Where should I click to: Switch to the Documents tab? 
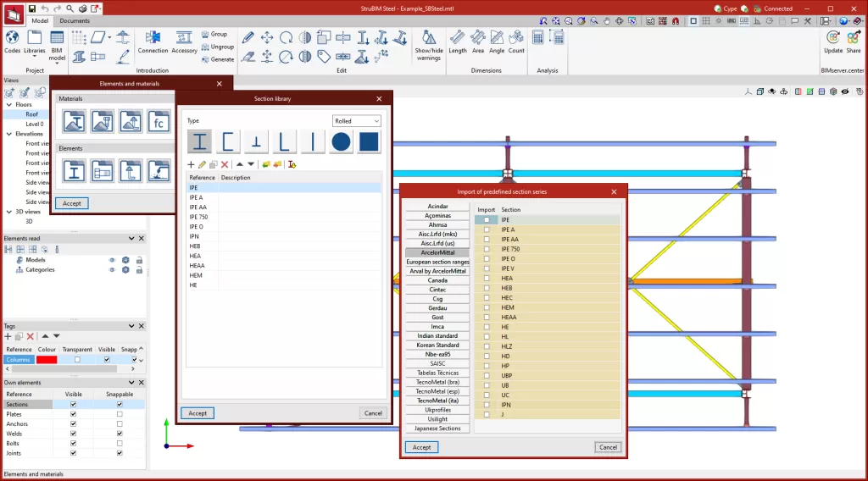(x=75, y=20)
